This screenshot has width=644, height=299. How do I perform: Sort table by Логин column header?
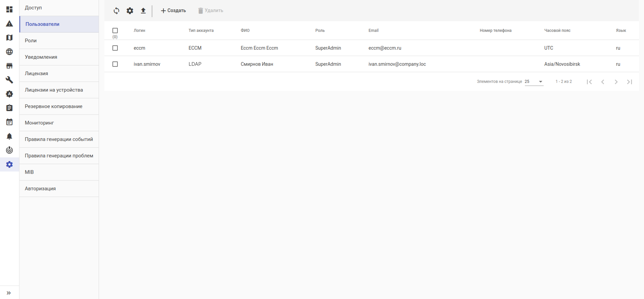139,31
